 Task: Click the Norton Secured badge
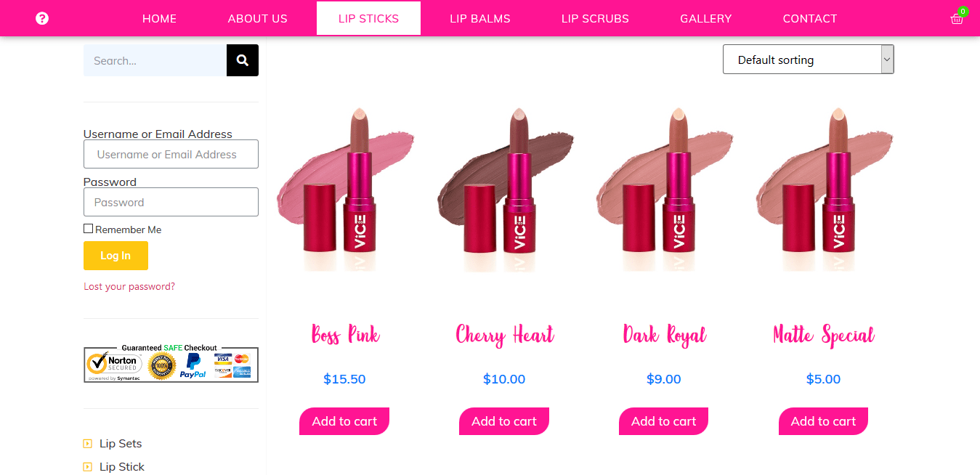[x=114, y=365]
